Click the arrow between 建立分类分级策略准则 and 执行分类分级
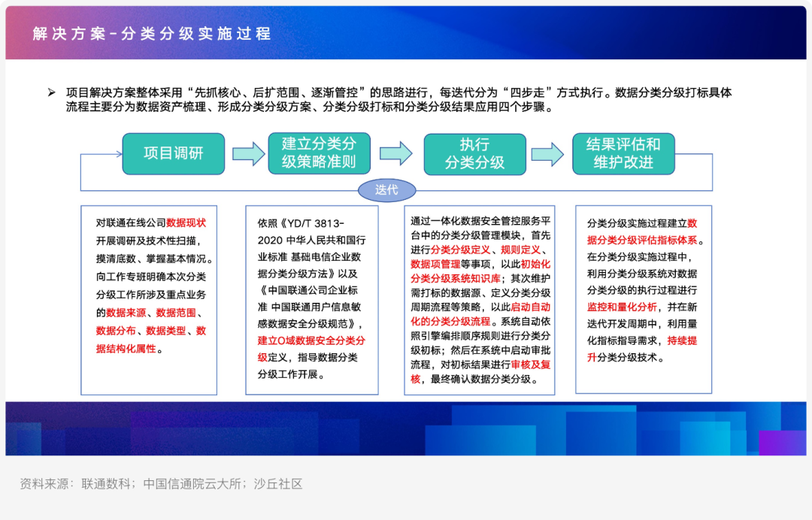The width and height of the screenshot is (812, 520). (x=395, y=153)
